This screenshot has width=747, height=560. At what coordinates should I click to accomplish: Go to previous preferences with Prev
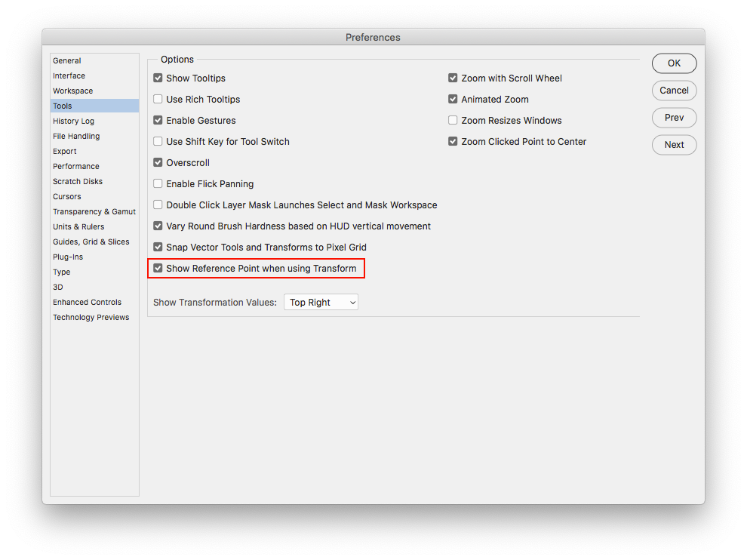(674, 118)
